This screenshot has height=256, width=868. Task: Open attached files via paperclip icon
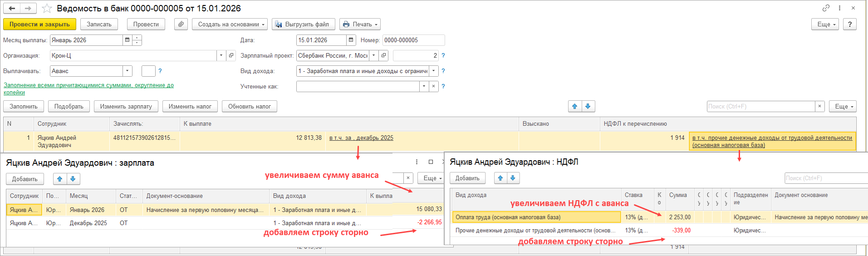coord(181,24)
